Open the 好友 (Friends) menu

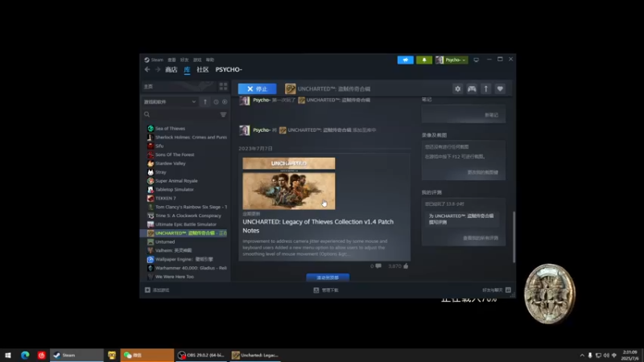coord(184,60)
